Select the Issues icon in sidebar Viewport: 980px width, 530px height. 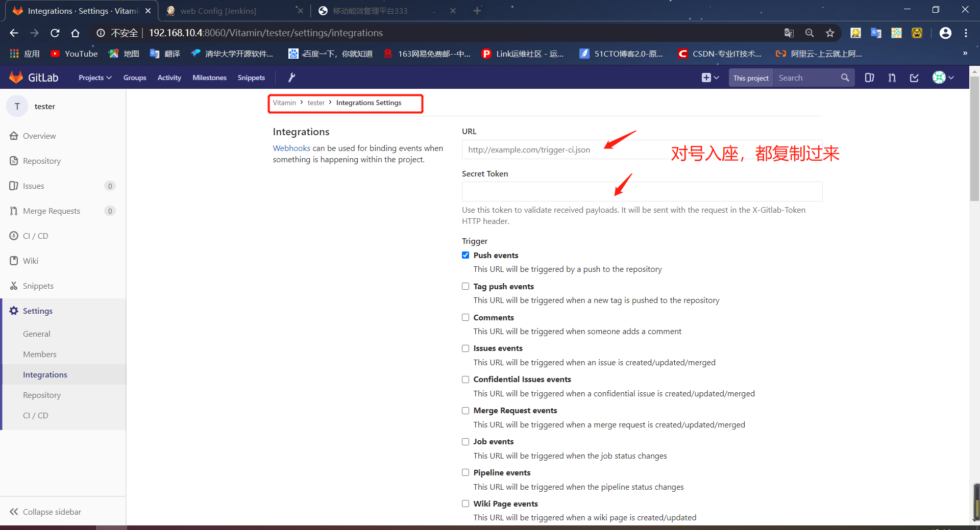tap(14, 186)
